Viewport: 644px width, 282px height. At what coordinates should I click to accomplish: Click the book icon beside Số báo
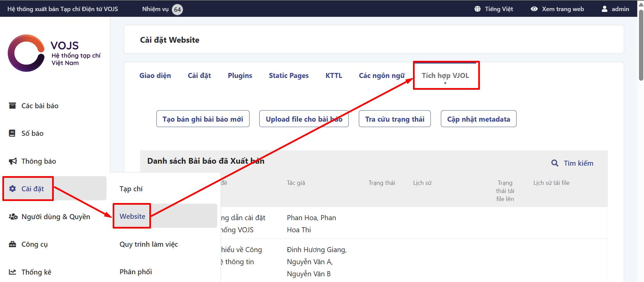(x=12, y=133)
